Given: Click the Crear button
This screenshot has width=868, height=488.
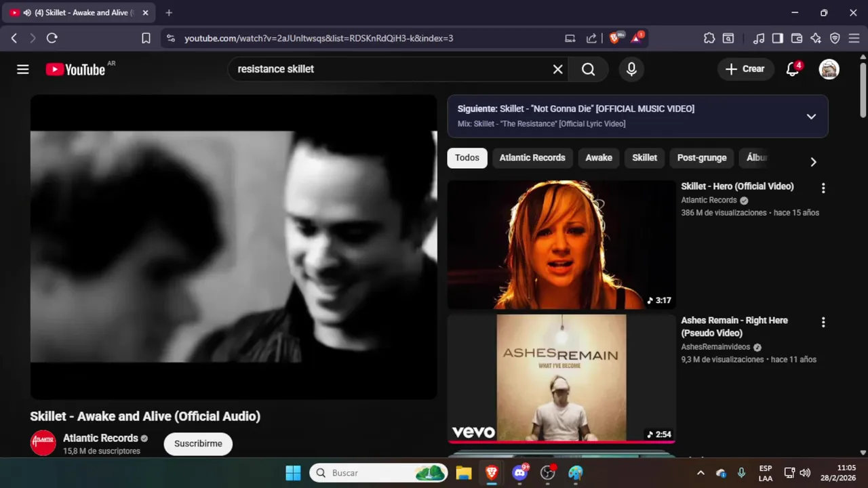Looking at the screenshot, I should [x=745, y=69].
